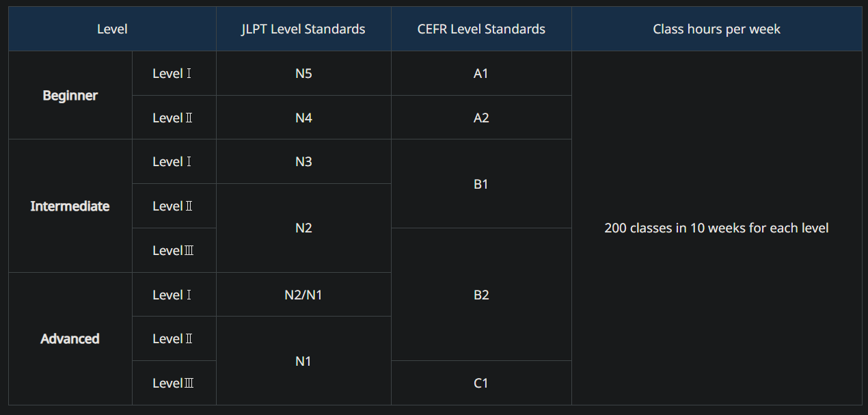Click the "Beginner" category cell
The width and height of the screenshot is (868, 415).
pyautogui.click(x=70, y=96)
